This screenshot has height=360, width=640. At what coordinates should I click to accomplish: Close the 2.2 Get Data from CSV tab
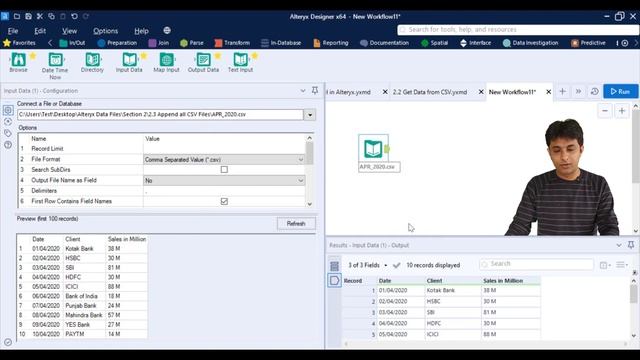pos(481,92)
